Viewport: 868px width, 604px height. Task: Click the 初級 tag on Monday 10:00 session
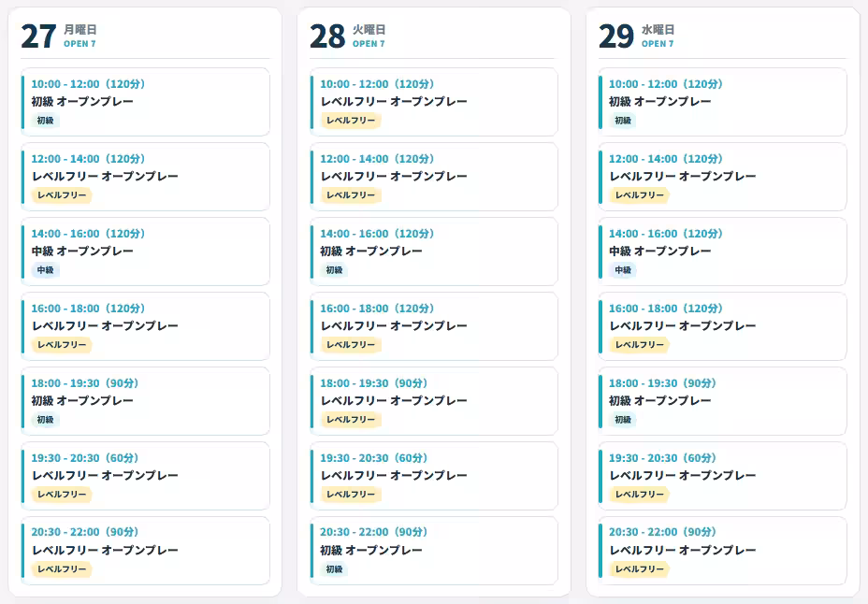tap(46, 121)
